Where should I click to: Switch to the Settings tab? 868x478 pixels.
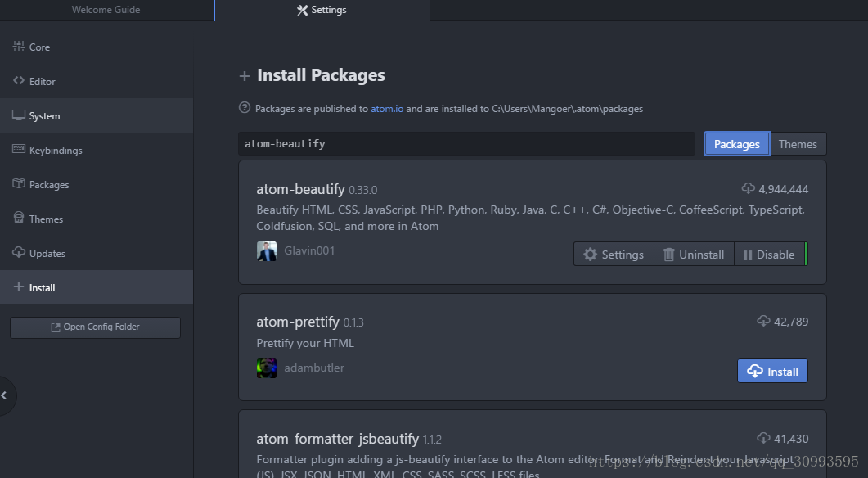322,10
